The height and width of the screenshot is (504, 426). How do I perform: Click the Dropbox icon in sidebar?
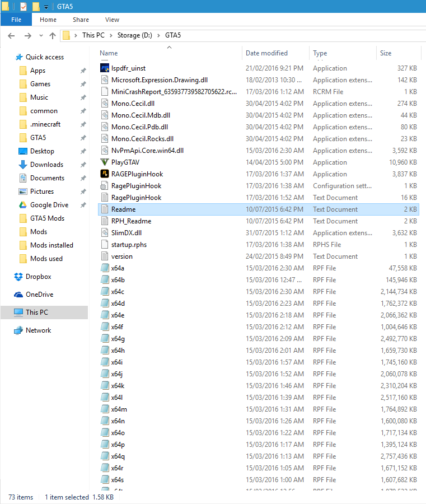18,277
